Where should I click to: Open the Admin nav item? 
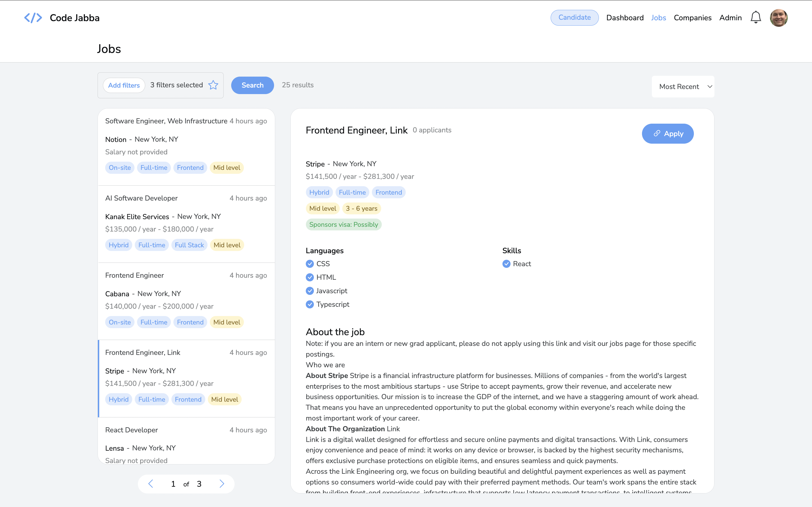pos(730,18)
